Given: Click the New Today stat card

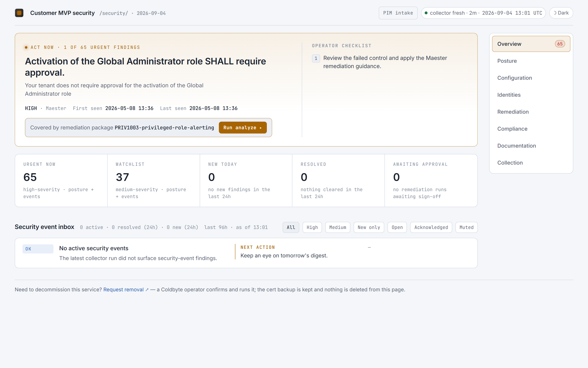Looking at the screenshot, I should [x=246, y=180].
